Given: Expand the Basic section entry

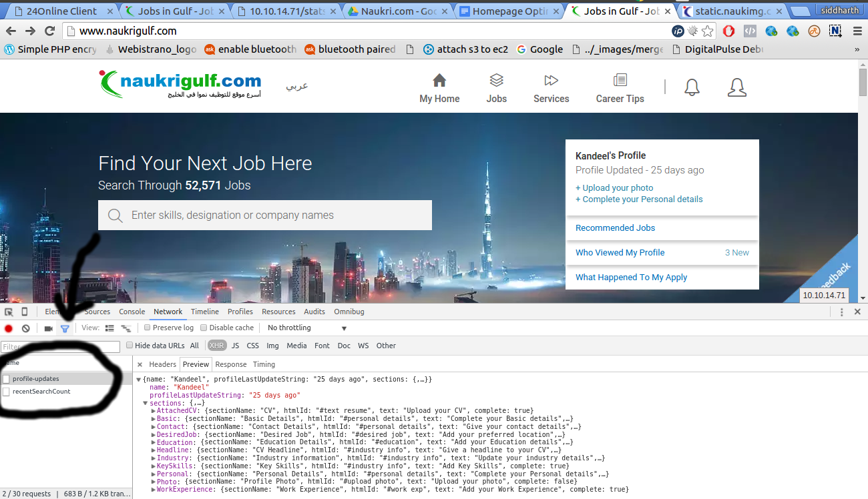Looking at the screenshot, I should 154,419.
